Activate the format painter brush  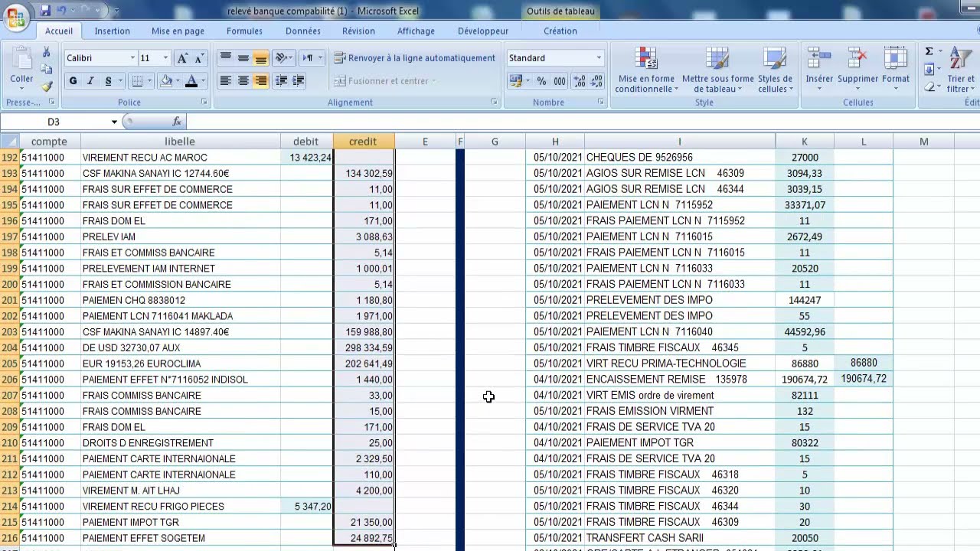pos(46,86)
